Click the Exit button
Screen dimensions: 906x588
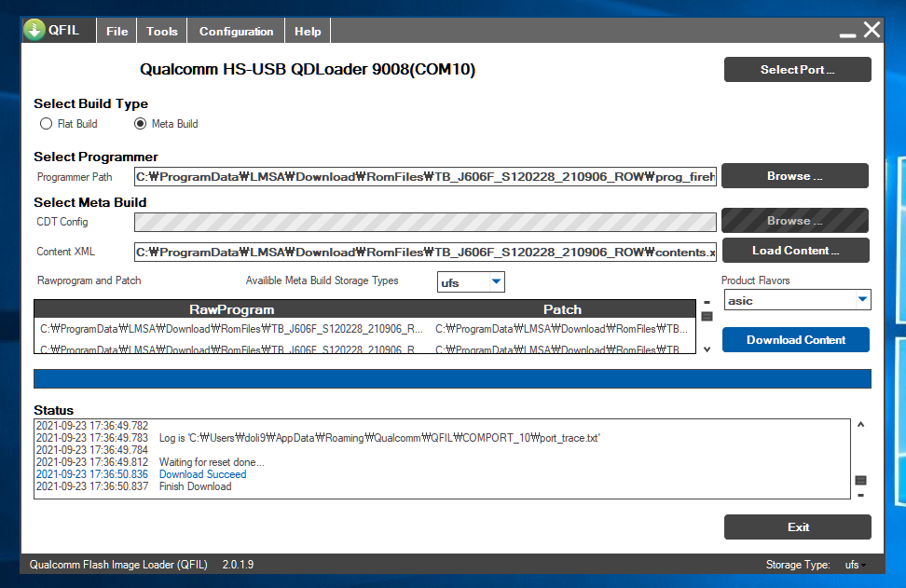pos(797,526)
